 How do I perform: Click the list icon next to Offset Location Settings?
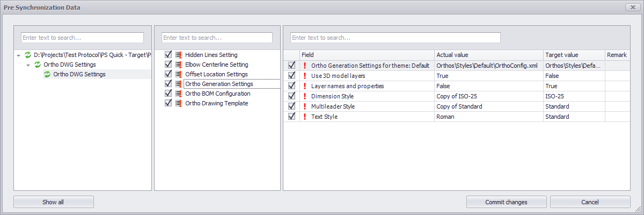click(x=178, y=74)
